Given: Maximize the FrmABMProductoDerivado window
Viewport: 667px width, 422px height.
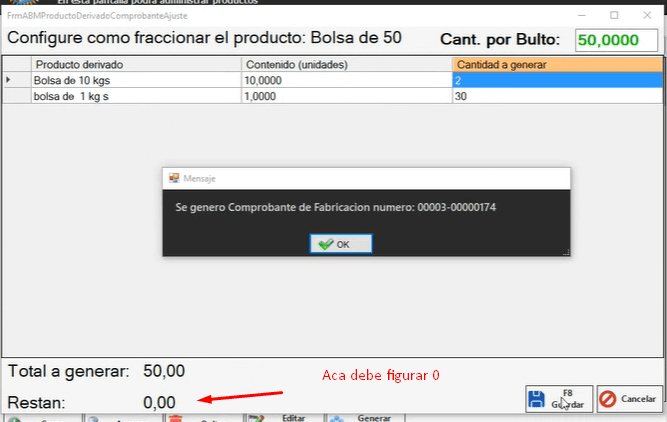Looking at the screenshot, I should 613,16.
